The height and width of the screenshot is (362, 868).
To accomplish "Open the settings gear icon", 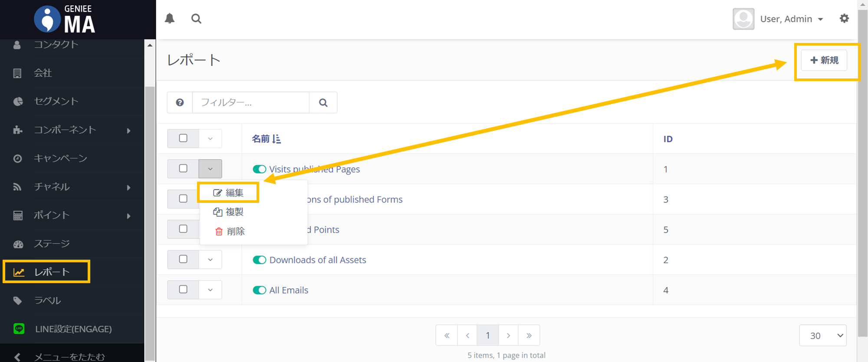I will [844, 19].
